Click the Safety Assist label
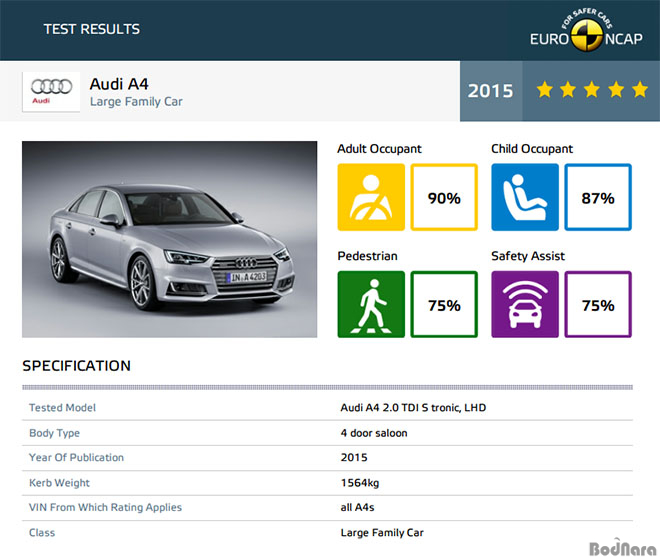Viewport: 660px width, 559px height. click(528, 256)
